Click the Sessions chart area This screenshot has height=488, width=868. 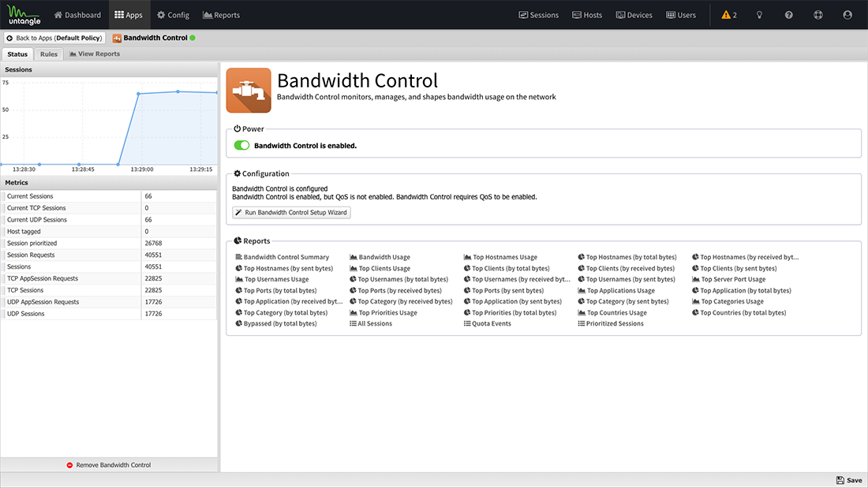[109, 126]
